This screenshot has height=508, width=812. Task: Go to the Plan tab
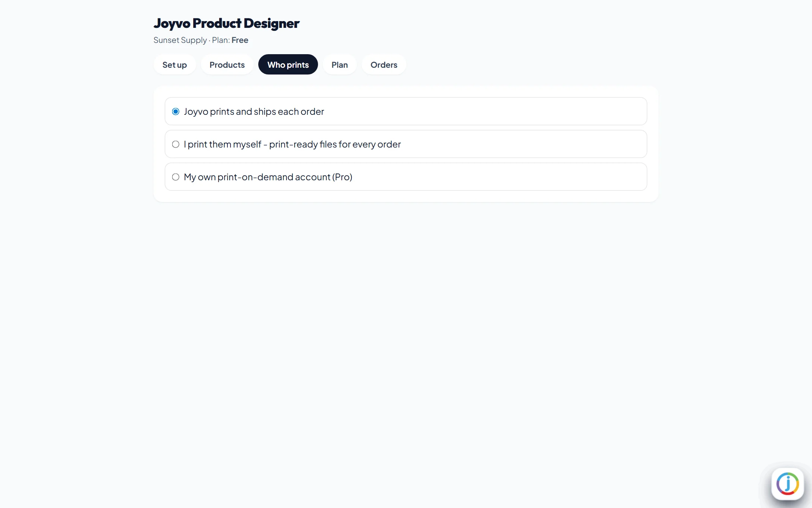tap(339, 65)
